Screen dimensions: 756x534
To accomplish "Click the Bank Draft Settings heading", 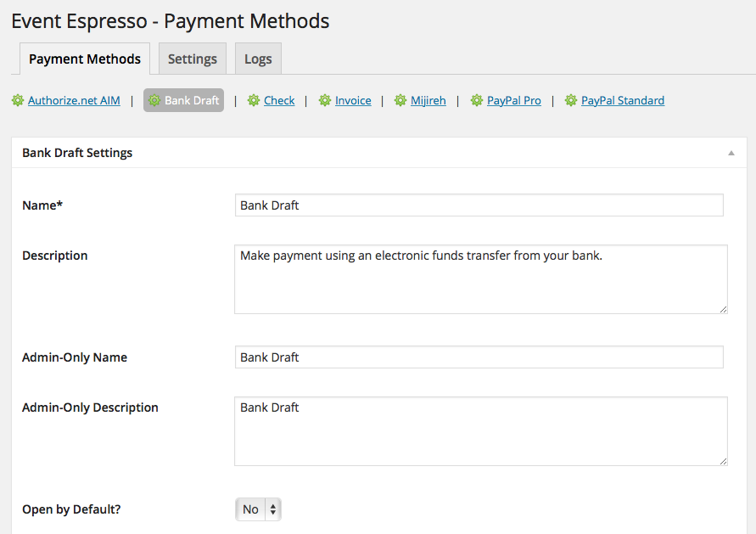I will [x=77, y=153].
